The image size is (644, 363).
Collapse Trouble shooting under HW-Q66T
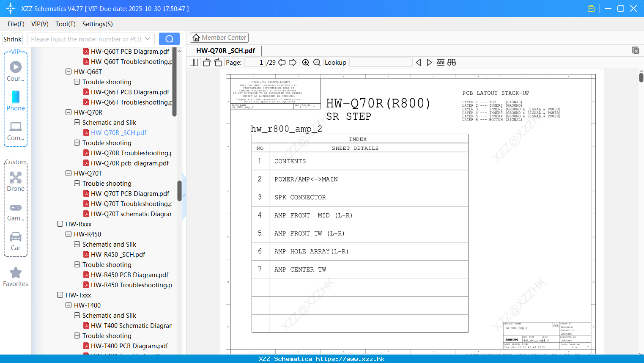tap(77, 82)
